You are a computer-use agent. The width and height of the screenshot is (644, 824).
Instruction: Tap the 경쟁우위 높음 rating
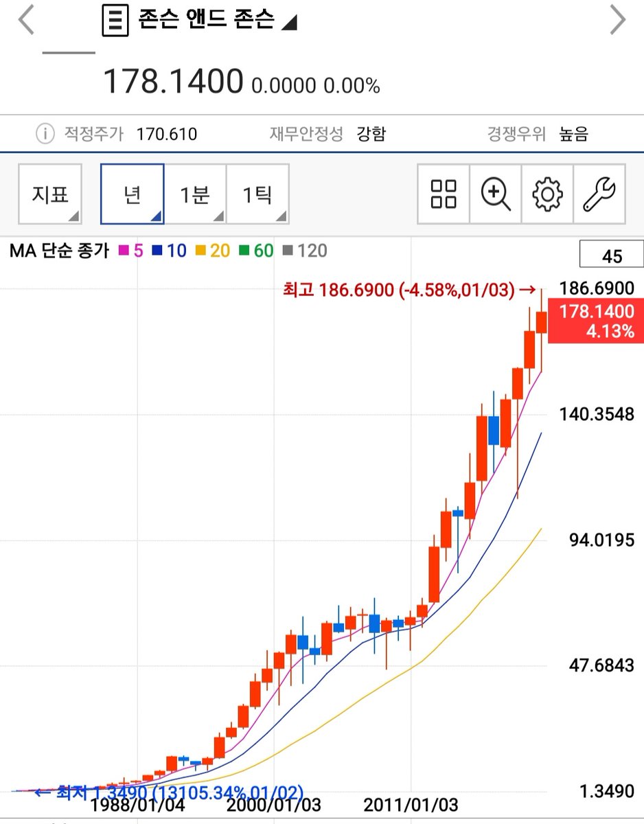(x=538, y=133)
